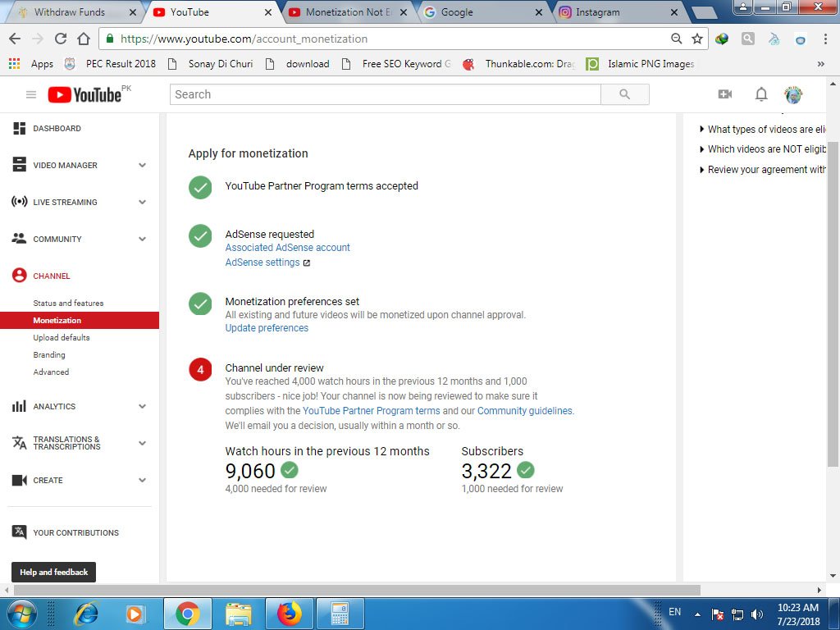Reload the page with the refresh icon

tap(61, 38)
